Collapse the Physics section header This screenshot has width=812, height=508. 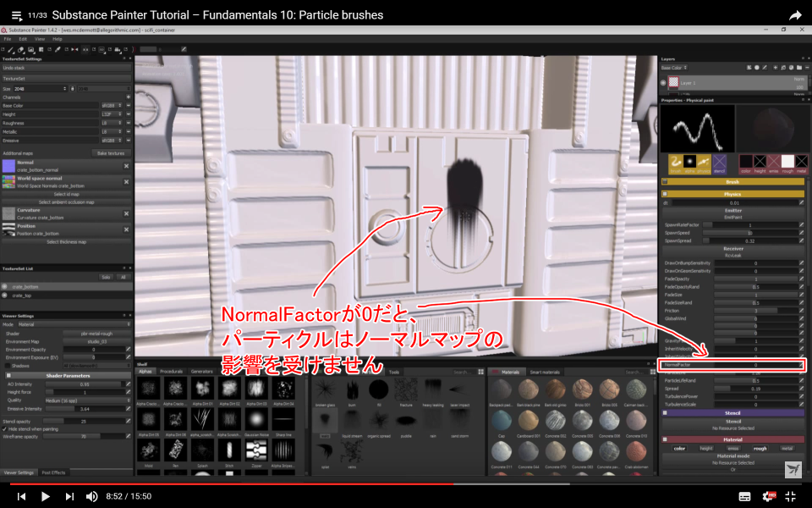[732, 194]
